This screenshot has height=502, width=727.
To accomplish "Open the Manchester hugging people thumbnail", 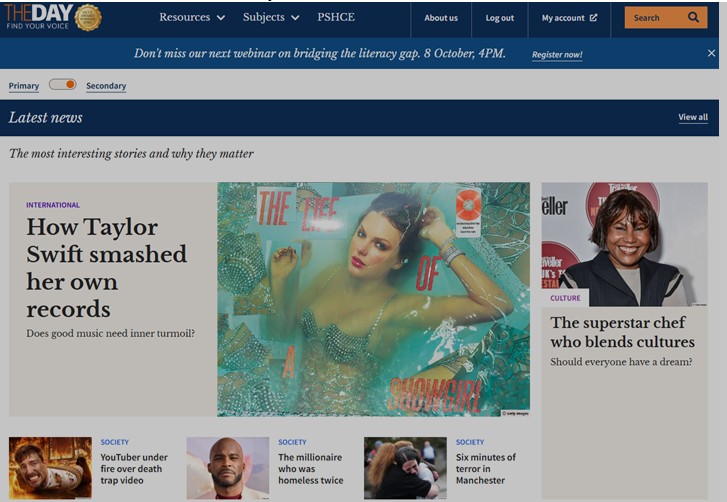I will 405,468.
